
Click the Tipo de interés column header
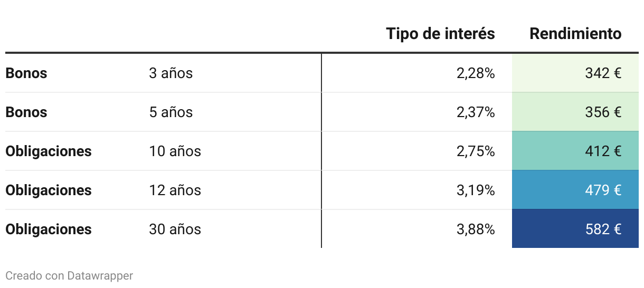coord(440,34)
